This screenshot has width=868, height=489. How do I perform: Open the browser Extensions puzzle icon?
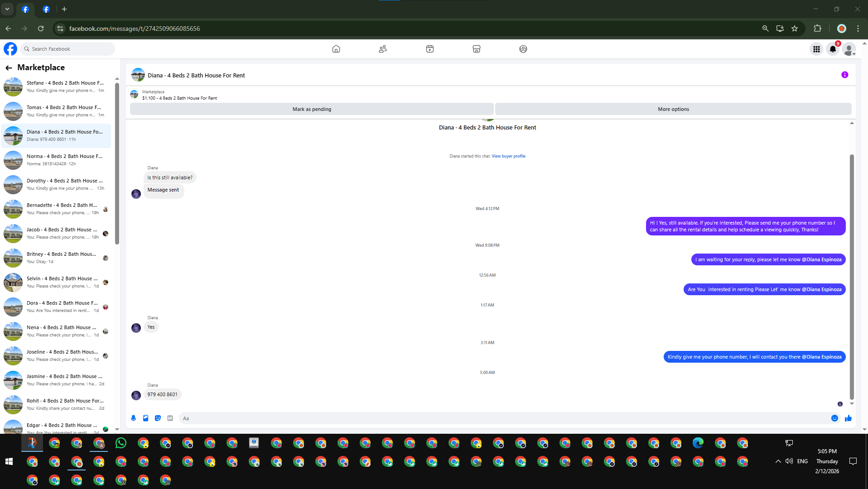(817, 29)
